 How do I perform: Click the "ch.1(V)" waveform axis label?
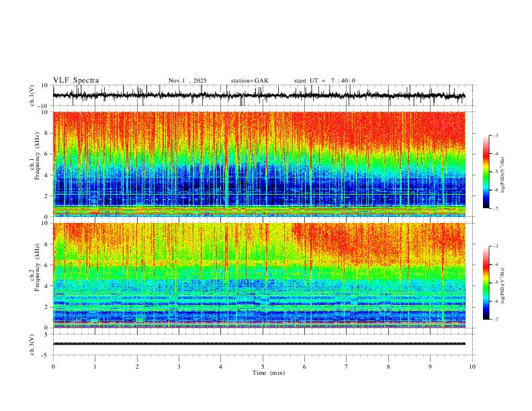(x=32, y=95)
